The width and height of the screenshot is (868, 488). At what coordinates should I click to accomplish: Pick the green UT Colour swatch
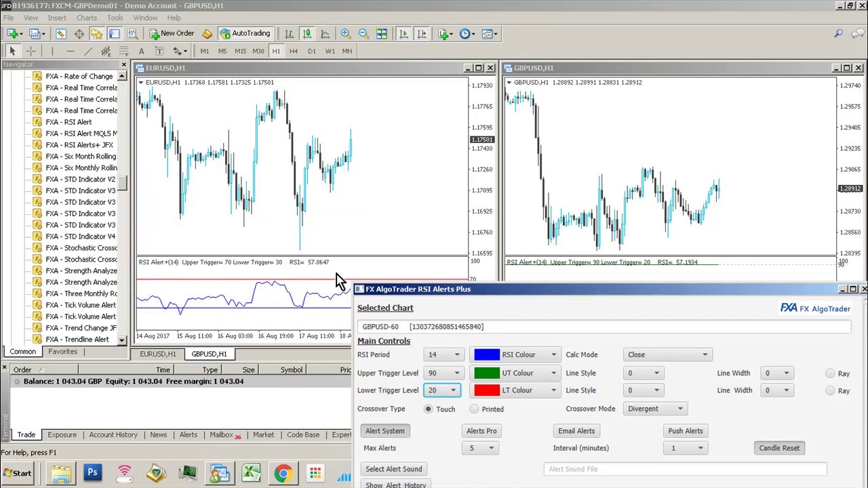pos(487,373)
